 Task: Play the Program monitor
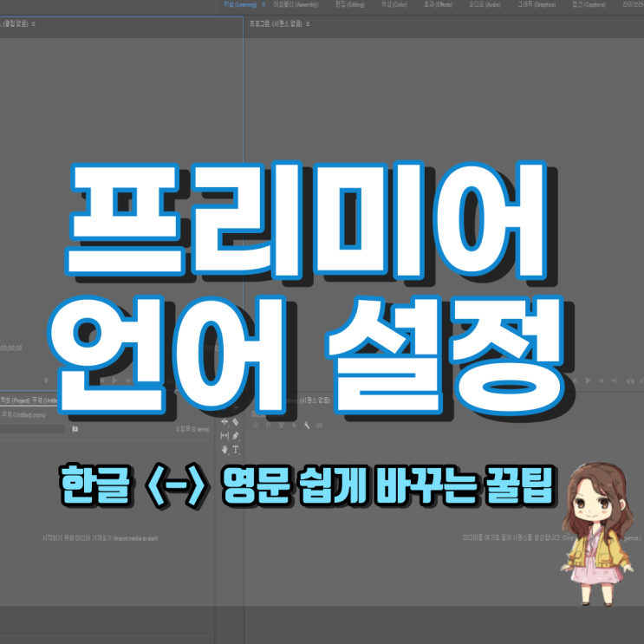pyautogui.click(x=589, y=381)
